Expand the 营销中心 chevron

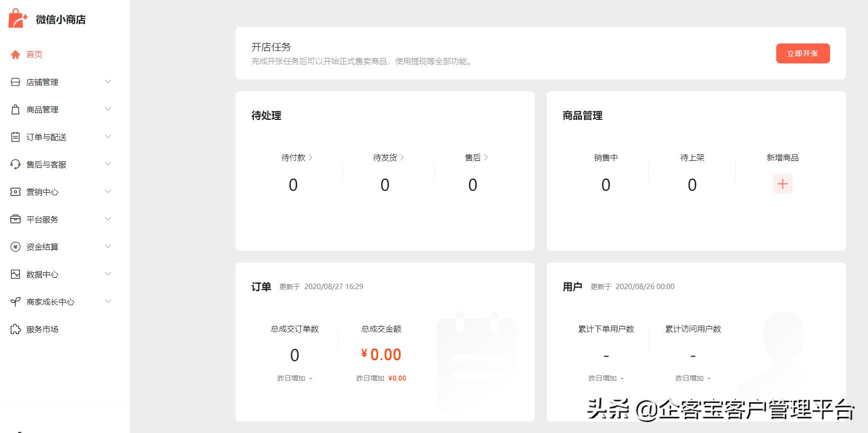tap(108, 191)
